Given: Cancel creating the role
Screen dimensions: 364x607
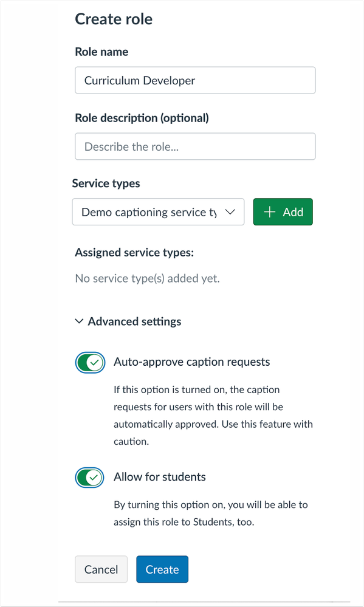Looking at the screenshot, I should pyautogui.click(x=101, y=569).
